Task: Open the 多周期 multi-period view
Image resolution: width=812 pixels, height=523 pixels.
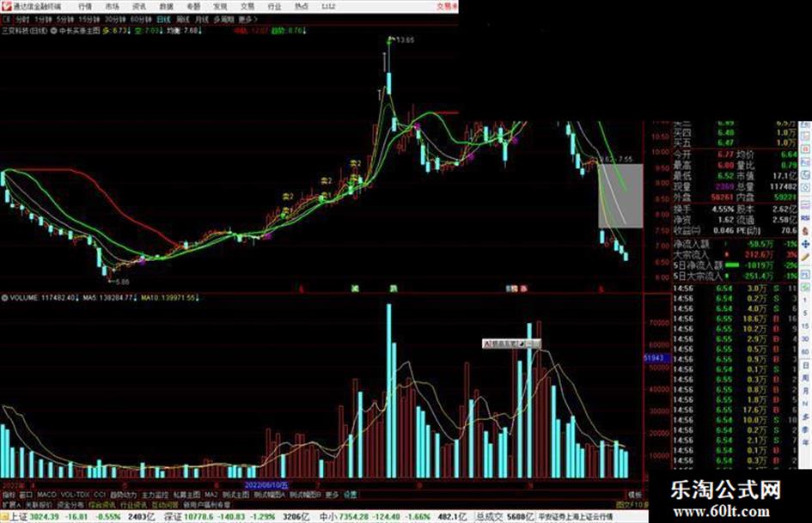Action: (223, 19)
